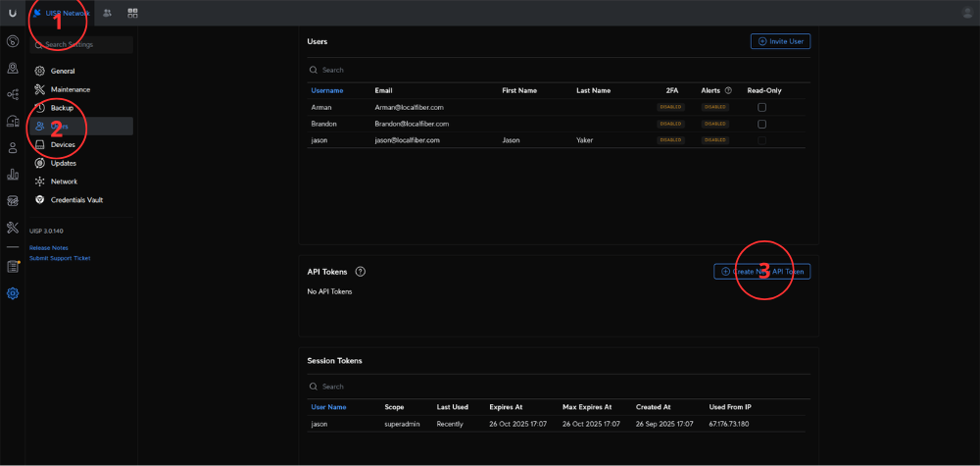Click the Users search field
The height and width of the screenshot is (466, 980).
pos(559,70)
